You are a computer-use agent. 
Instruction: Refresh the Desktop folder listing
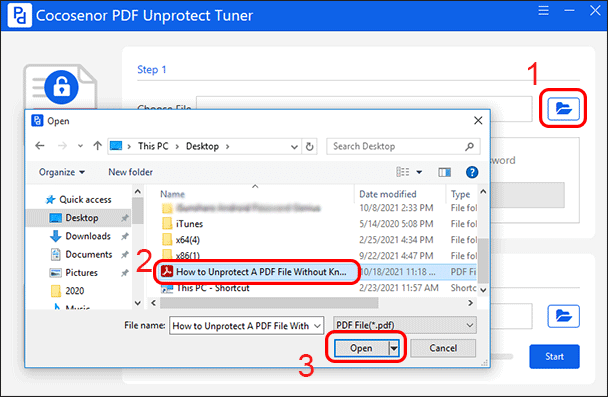(309, 147)
